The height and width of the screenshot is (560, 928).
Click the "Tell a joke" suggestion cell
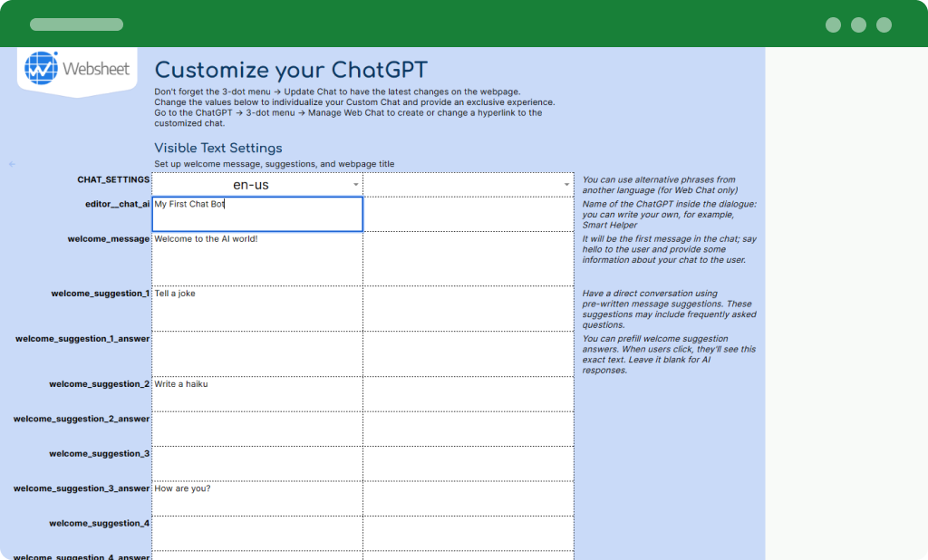[257, 308]
